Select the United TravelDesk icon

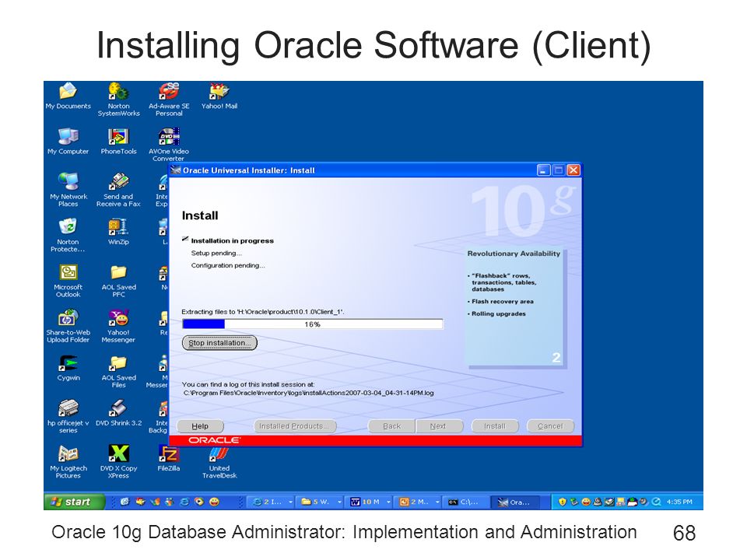[x=219, y=463]
